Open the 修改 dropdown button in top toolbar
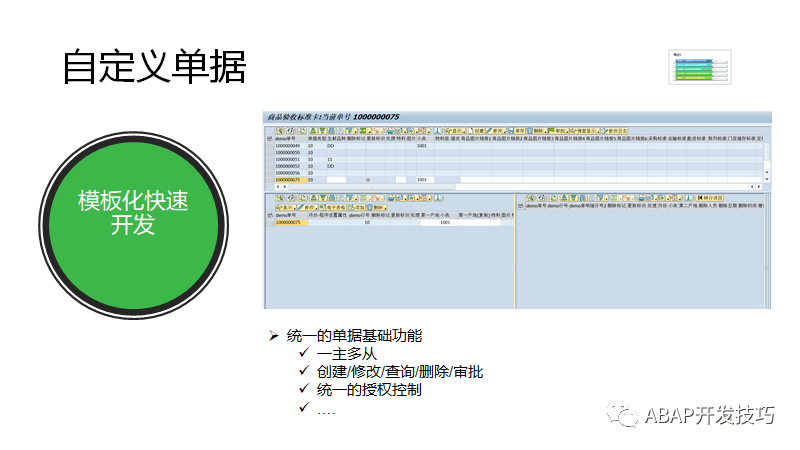The width and height of the screenshot is (800, 450). point(496,131)
